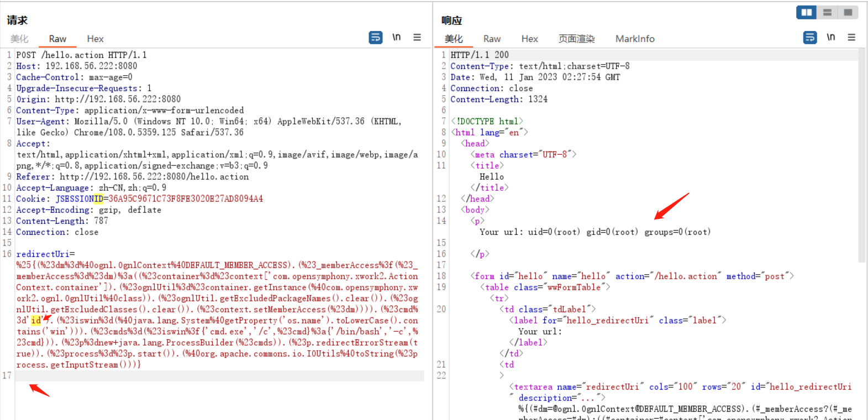The image size is (868, 420).
Task: Select request Raw tab
Action: coord(57,39)
